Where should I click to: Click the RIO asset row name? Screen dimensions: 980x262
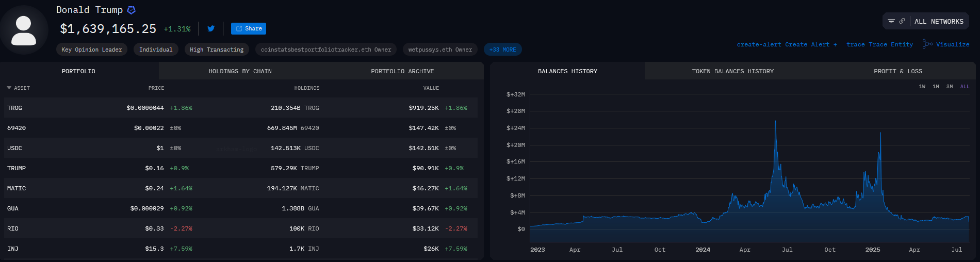tap(13, 228)
